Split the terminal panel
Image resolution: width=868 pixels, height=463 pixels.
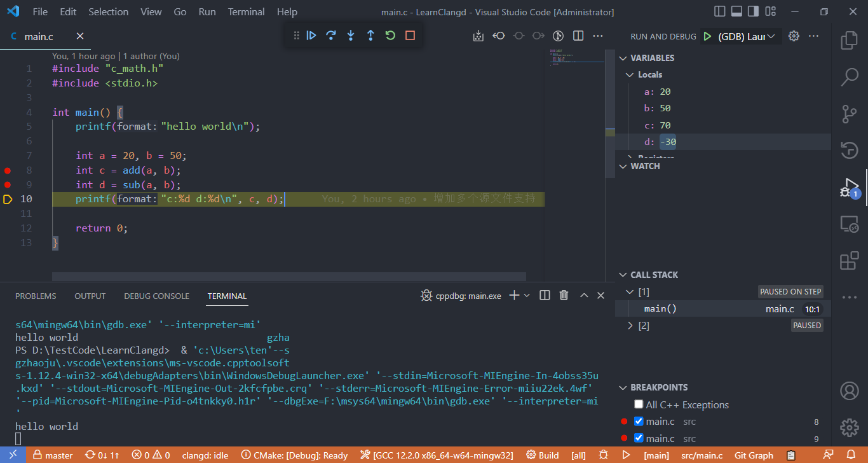(545, 295)
